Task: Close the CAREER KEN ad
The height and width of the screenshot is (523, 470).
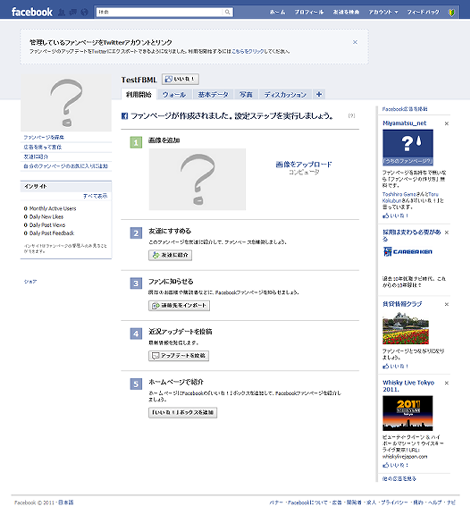Action: tap(447, 232)
